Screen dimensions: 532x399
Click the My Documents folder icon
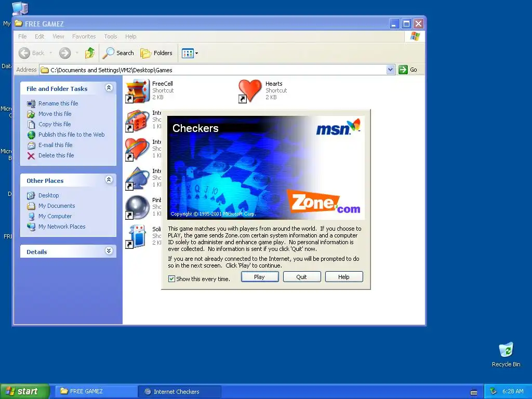31,206
